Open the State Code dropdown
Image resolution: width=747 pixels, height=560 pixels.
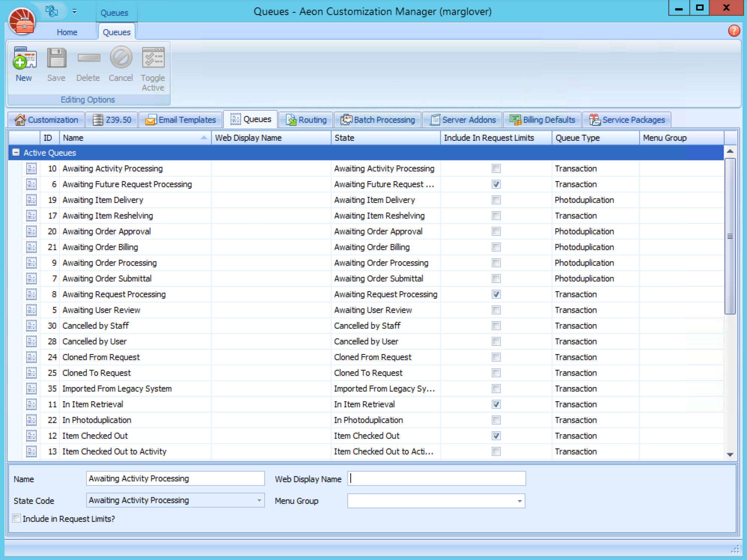coord(259,500)
